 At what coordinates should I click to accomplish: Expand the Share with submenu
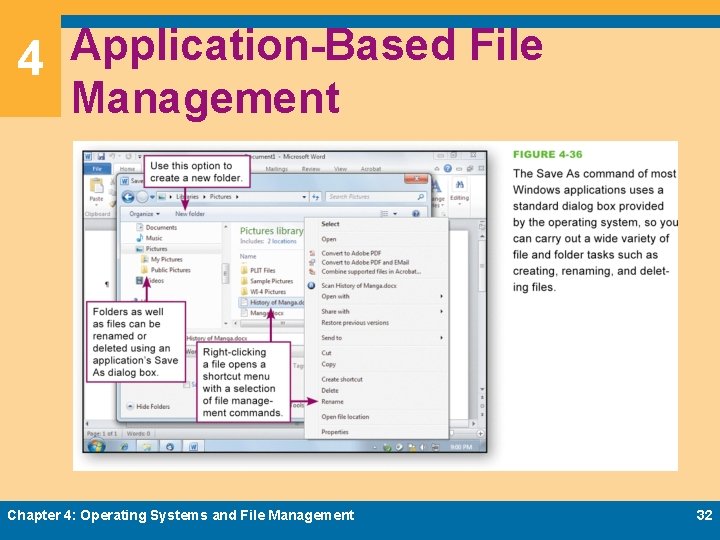[441, 311]
